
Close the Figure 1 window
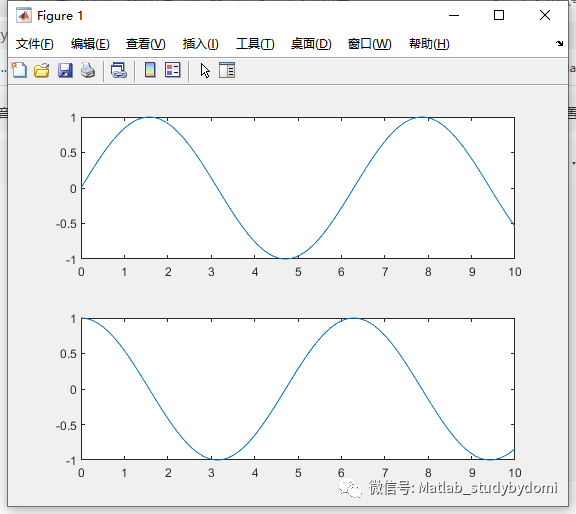pos(545,15)
